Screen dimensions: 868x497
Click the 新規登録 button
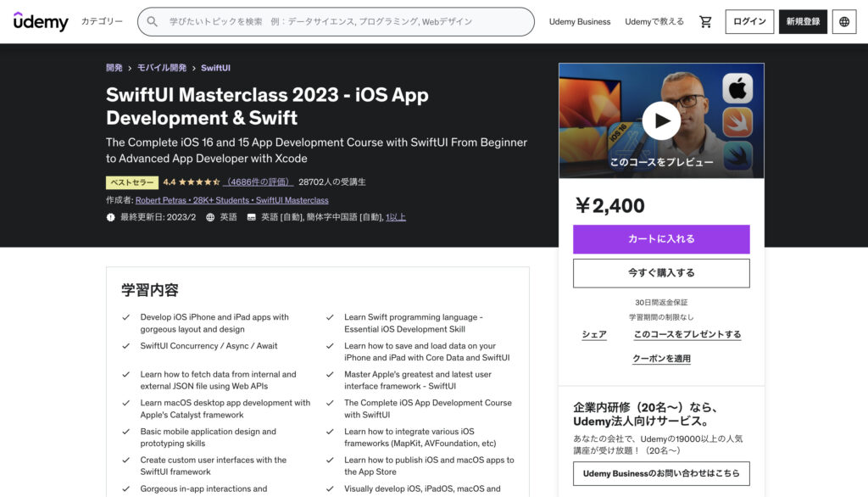[x=803, y=21]
